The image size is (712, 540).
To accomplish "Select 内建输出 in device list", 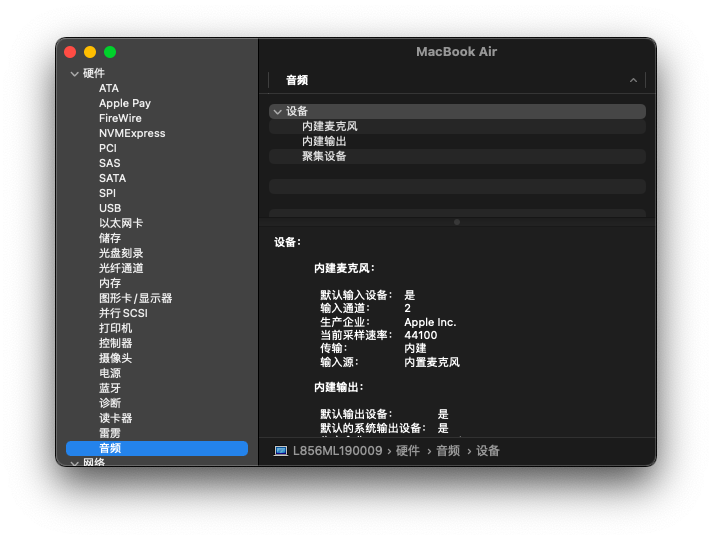I will (324, 142).
